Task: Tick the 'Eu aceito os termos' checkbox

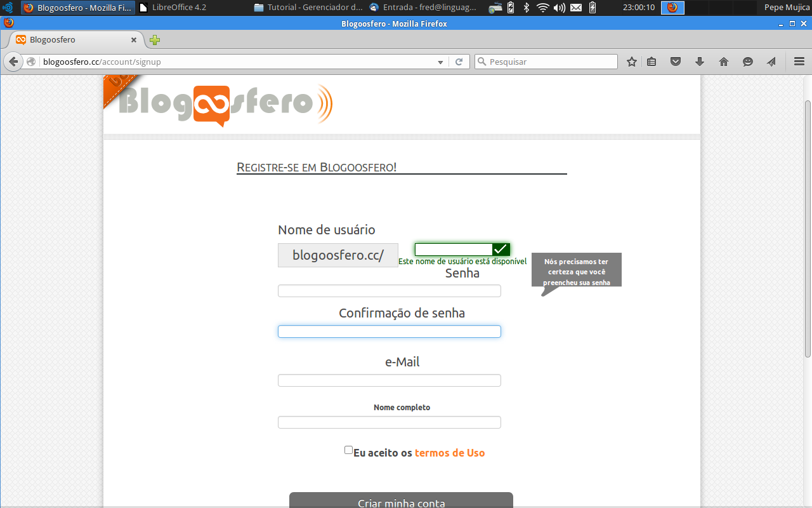Action: pyautogui.click(x=348, y=450)
